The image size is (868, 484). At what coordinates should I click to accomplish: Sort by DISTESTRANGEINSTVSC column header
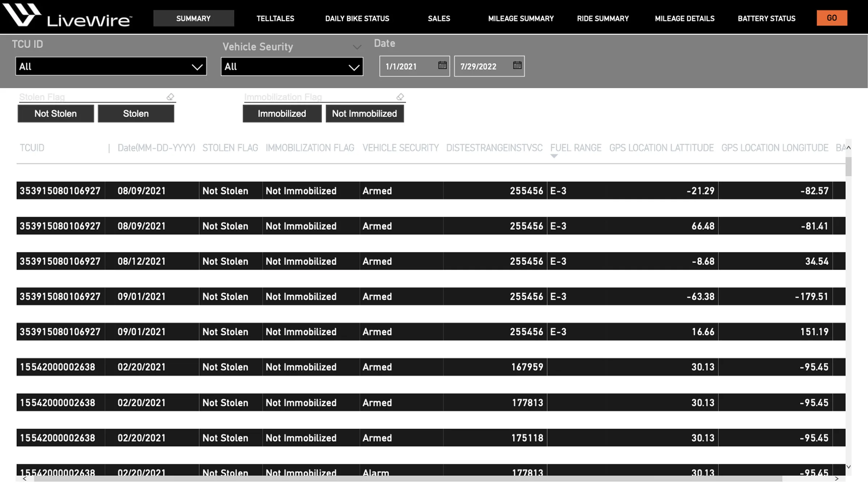pos(494,148)
